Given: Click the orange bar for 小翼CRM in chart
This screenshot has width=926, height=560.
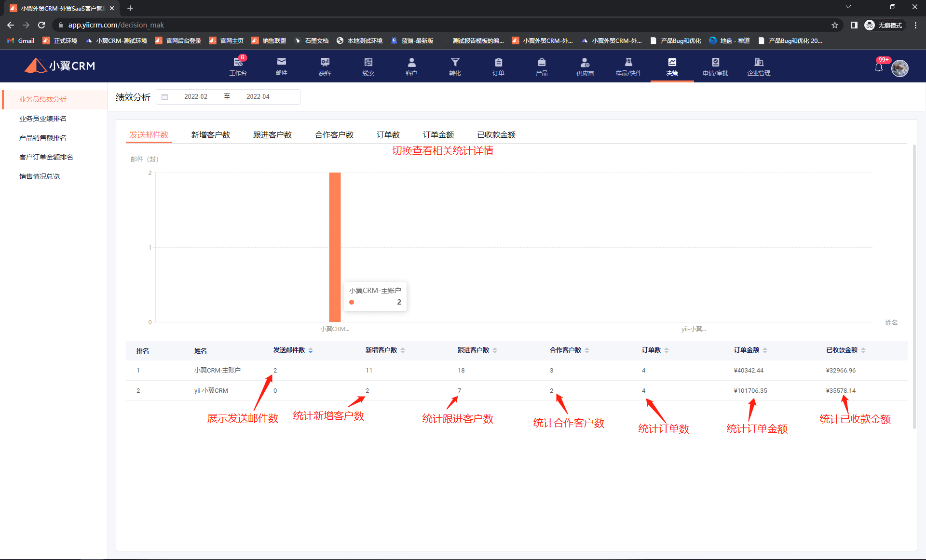Looking at the screenshot, I should coord(335,247).
